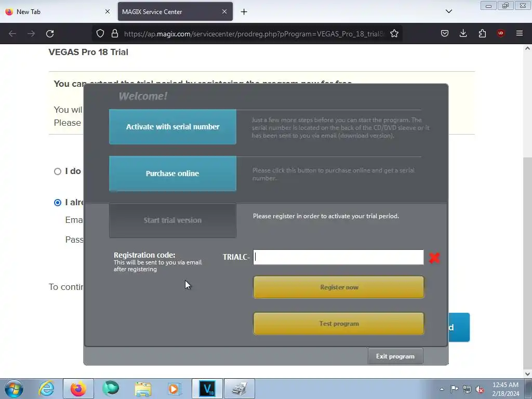
Task: Open the Purchase online option
Action: click(172, 174)
